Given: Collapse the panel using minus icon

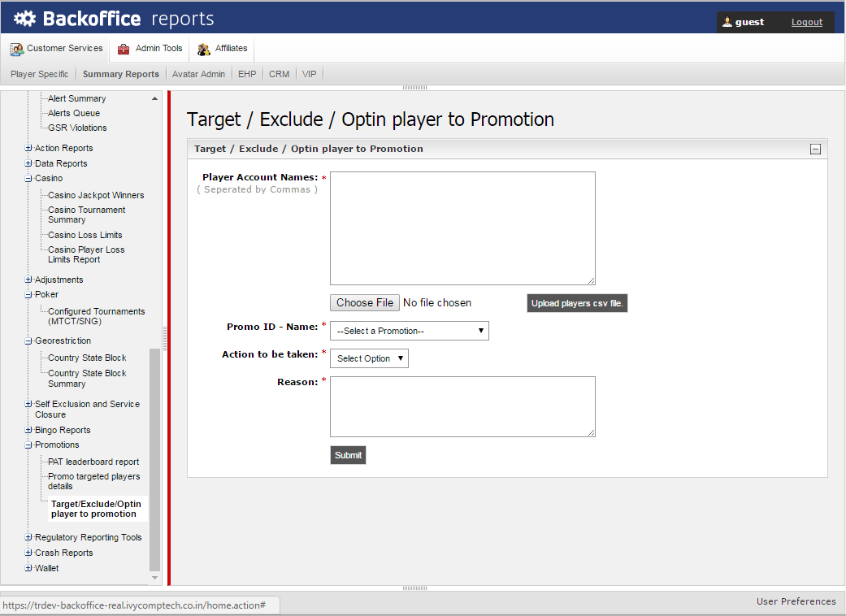Looking at the screenshot, I should [815, 150].
